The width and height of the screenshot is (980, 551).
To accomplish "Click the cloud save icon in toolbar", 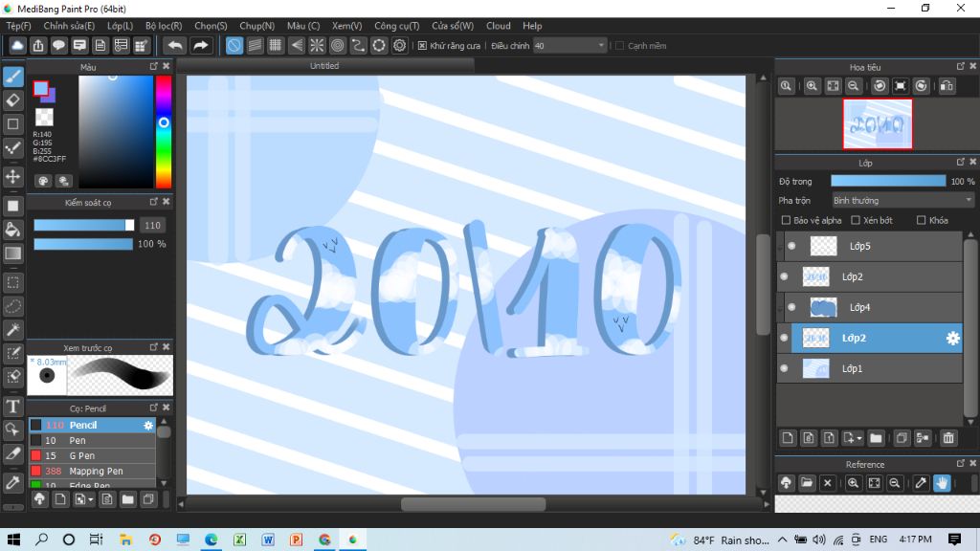I will click(17, 46).
